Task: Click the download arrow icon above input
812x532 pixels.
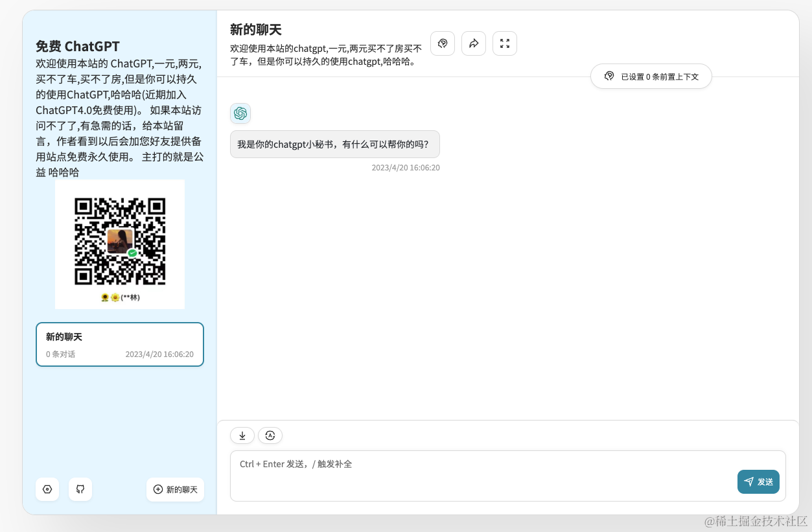Action: click(x=242, y=435)
